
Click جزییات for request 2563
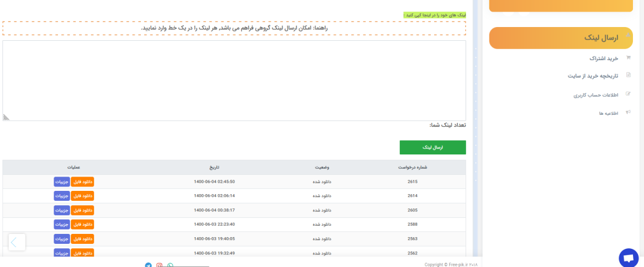click(x=62, y=239)
